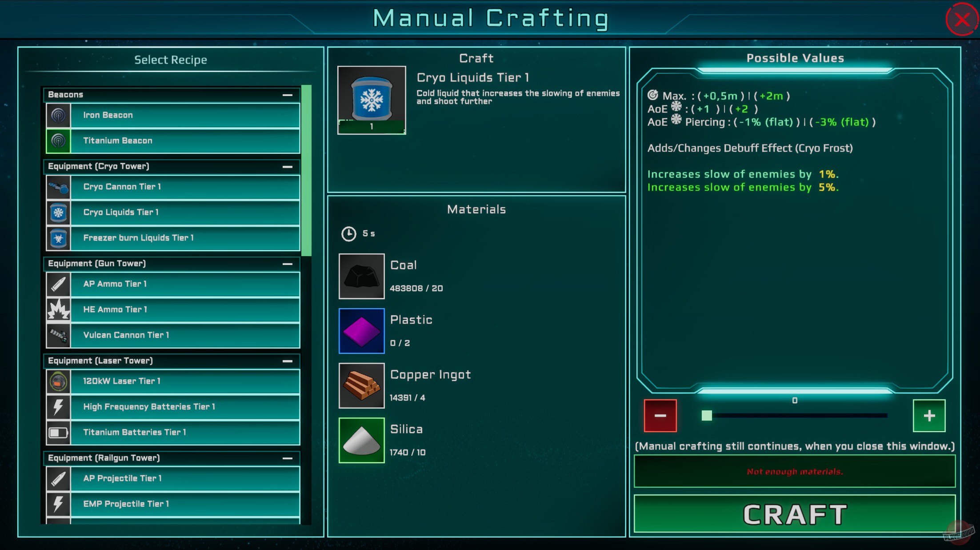Viewport: 980px width, 550px height.
Task: Click the Titanium Batteries battery icon
Action: coord(59,432)
